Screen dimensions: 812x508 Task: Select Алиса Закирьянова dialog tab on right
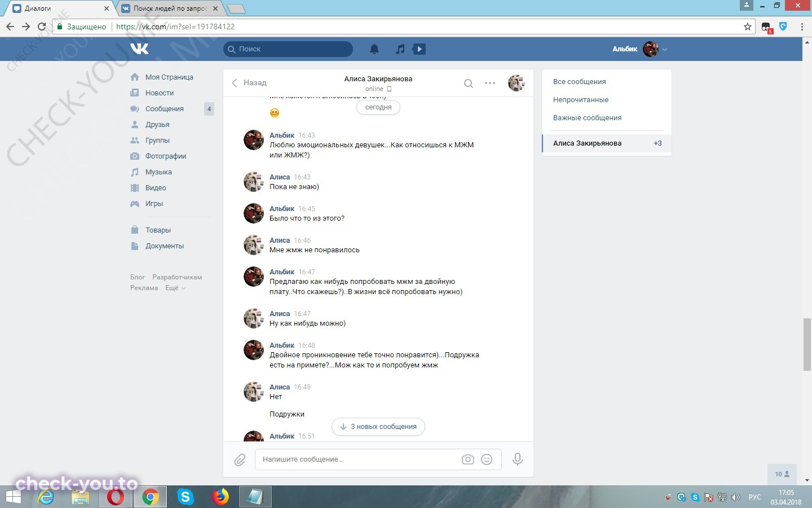607,143
